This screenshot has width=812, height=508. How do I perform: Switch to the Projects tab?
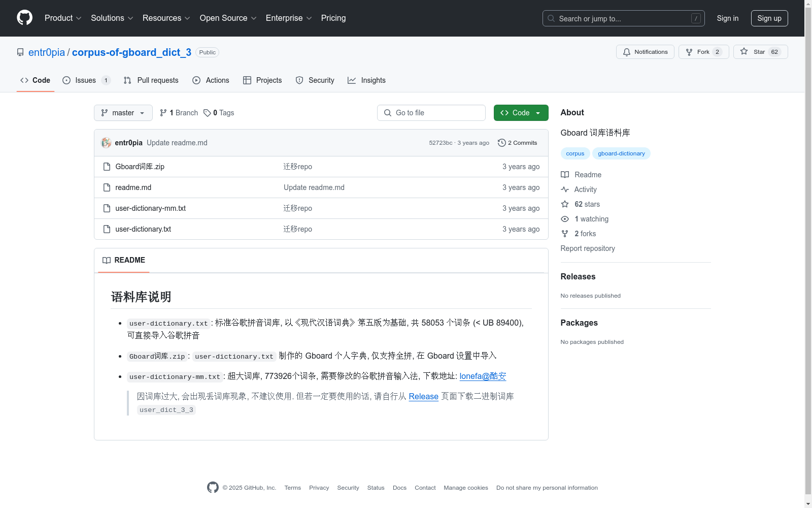click(262, 80)
